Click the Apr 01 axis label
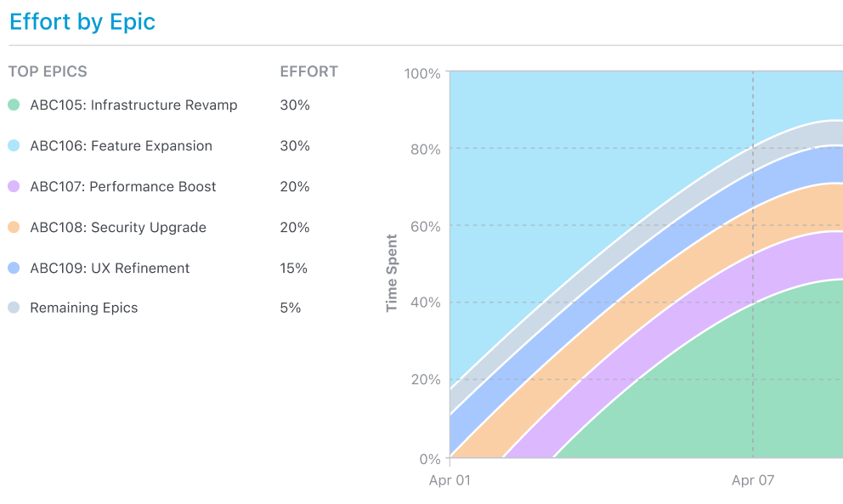The image size is (843, 504). coord(450,481)
